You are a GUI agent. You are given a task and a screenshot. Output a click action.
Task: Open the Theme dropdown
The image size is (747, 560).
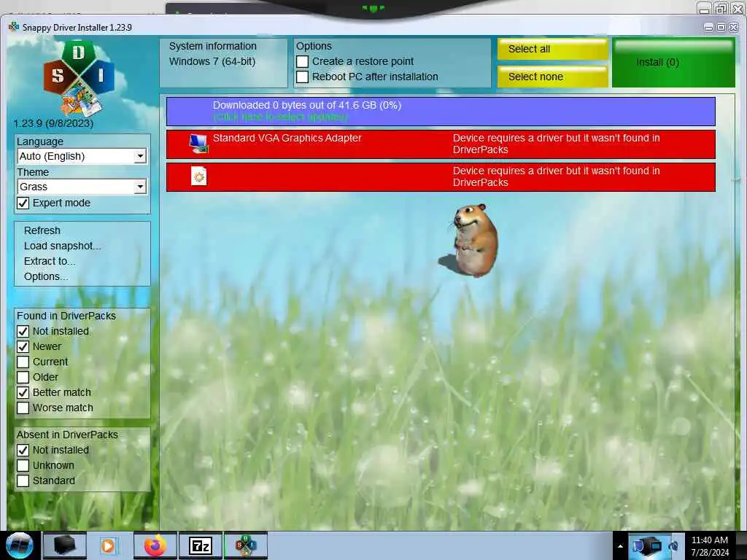pos(82,187)
